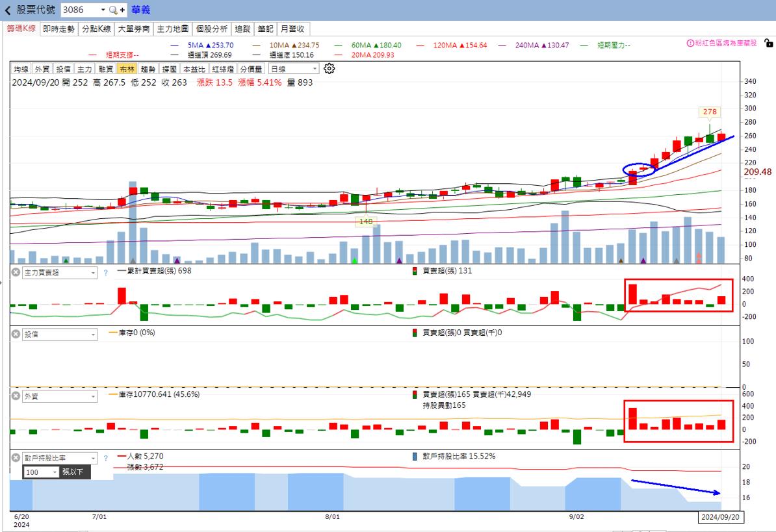This screenshot has width=776, height=532.
Task: Close the 外資 indicator panel
Action: click(16, 396)
